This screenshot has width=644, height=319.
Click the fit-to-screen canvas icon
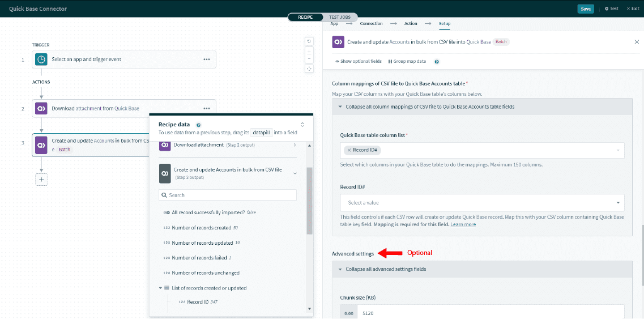click(309, 69)
